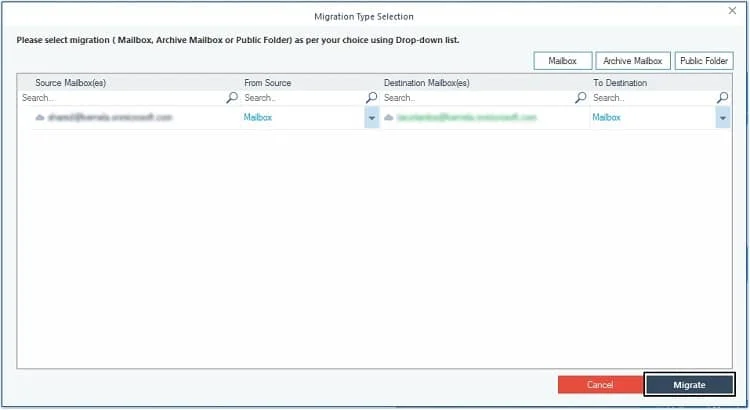Click the 'Mailbox' value under To Destination
750x410 pixels.
(607, 117)
